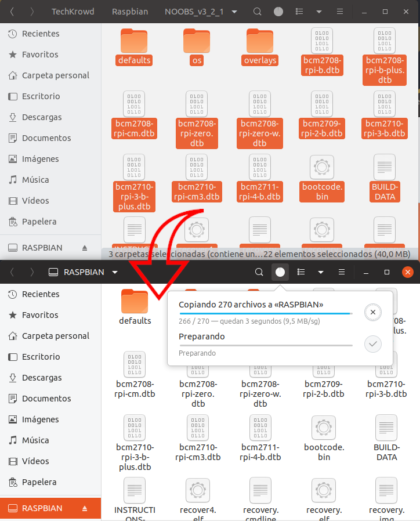Open Descargas in the upper sidebar
Viewport: 420px width, 521px height.
pos(41,117)
